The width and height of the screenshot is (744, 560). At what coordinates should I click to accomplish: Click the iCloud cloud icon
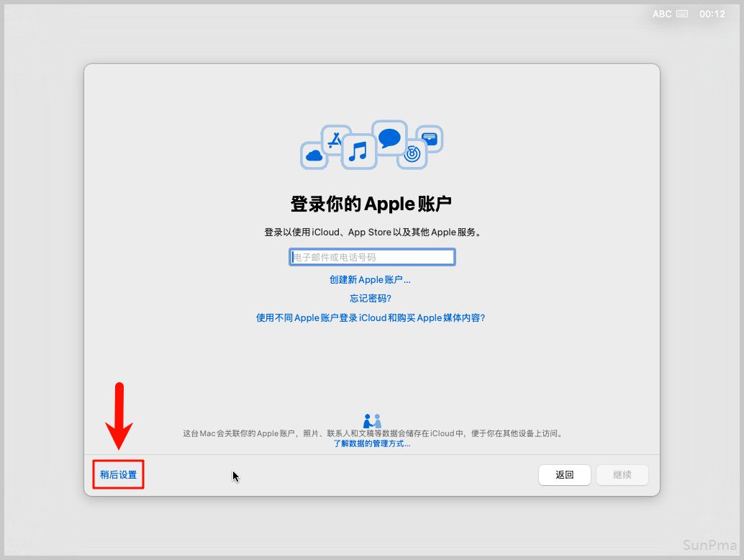[x=314, y=155]
